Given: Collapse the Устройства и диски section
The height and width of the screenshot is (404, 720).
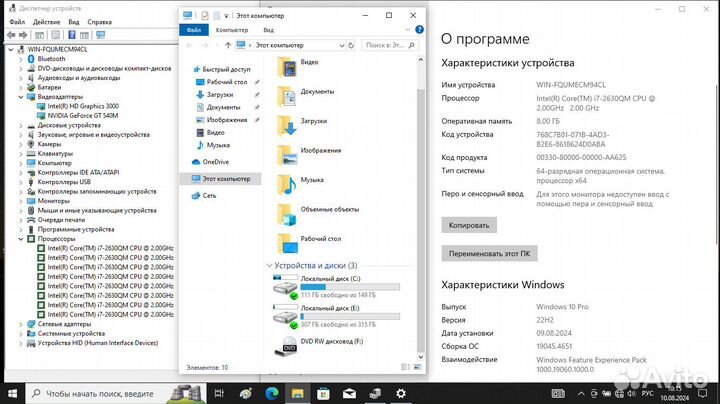Looking at the screenshot, I should click(x=270, y=265).
